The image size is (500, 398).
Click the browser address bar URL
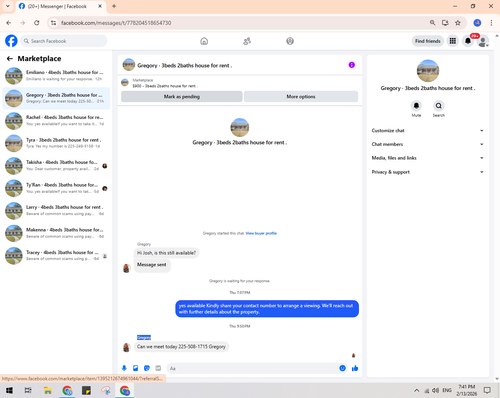pos(116,23)
